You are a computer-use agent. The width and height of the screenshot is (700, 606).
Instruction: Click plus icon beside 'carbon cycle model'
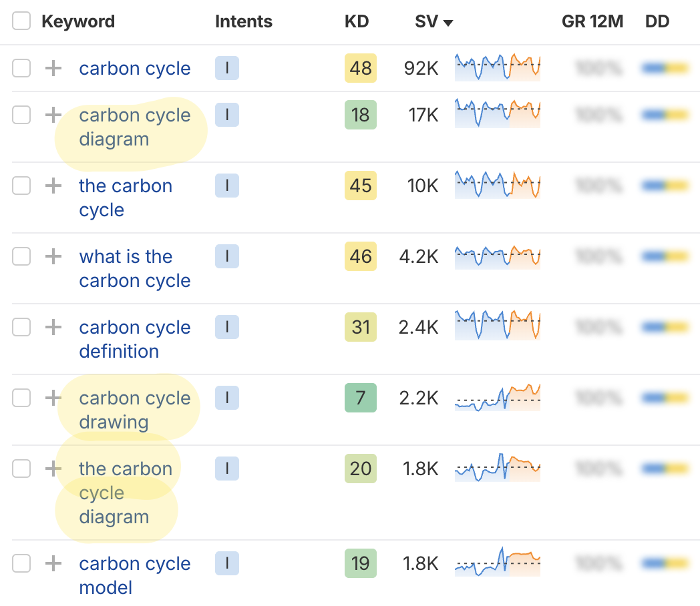click(53, 563)
